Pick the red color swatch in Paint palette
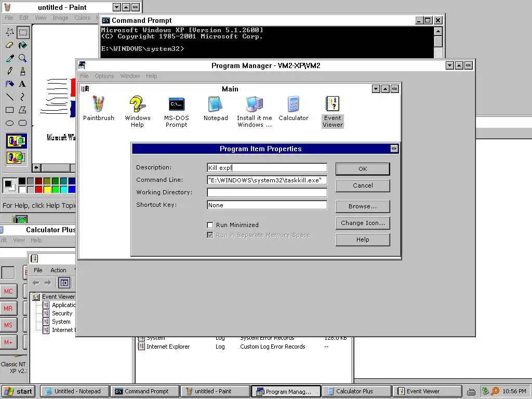Viewport: 532px width, 399px height. (x=38, y=189)
